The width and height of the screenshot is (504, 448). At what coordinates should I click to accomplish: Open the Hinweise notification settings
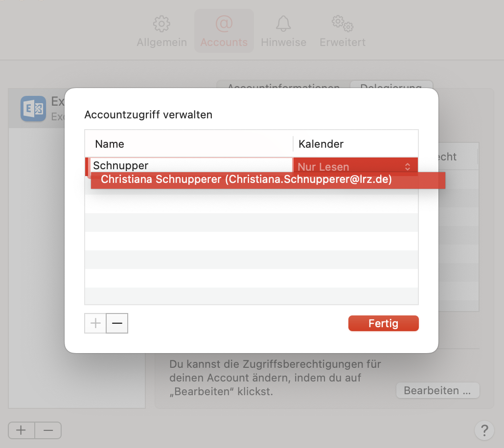tap(283, 29)
